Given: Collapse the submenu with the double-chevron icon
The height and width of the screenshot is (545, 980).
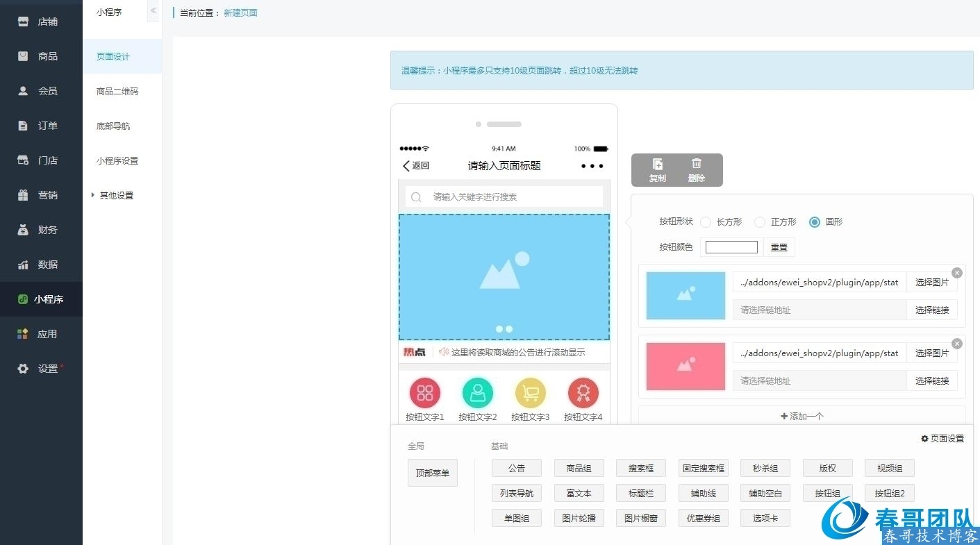Looking at the screenshot, I should pos(153,11).
